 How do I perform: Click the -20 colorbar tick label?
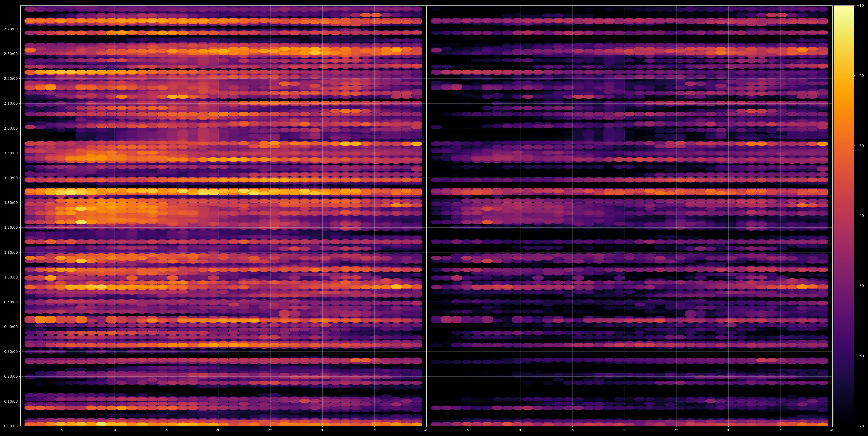coord(860,76)
